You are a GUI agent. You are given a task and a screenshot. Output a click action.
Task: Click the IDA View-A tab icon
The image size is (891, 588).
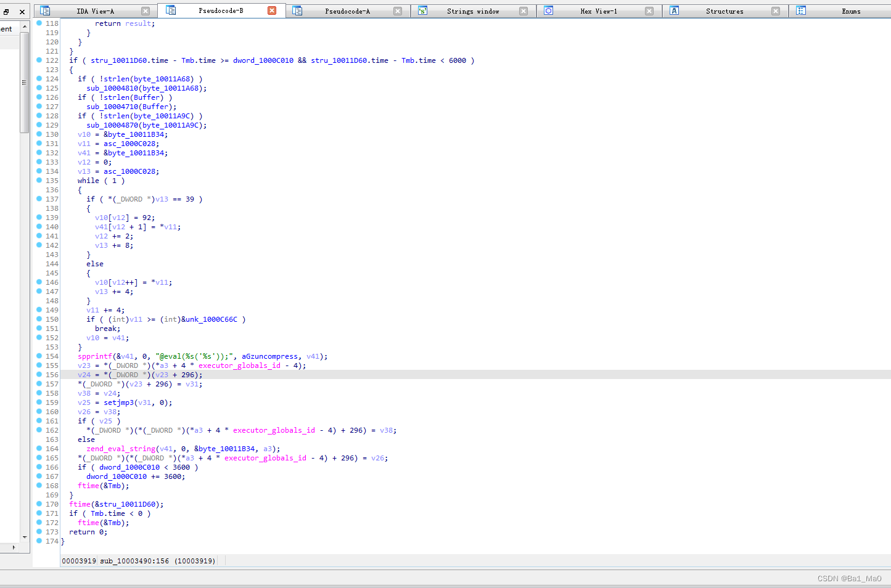pos(45,11)
